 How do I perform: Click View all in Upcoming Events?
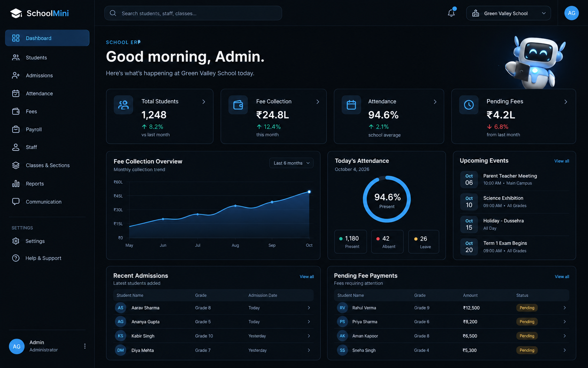click(x=562, y=161)
